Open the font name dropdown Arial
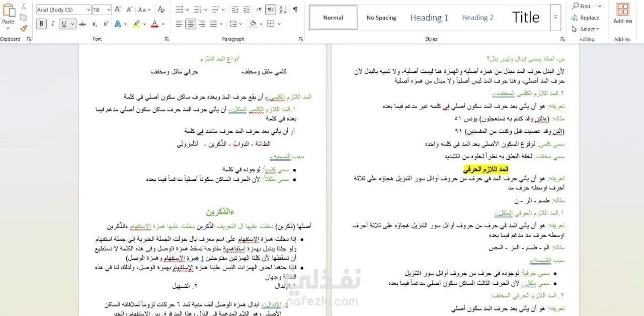644x316 pixels. 63,10
